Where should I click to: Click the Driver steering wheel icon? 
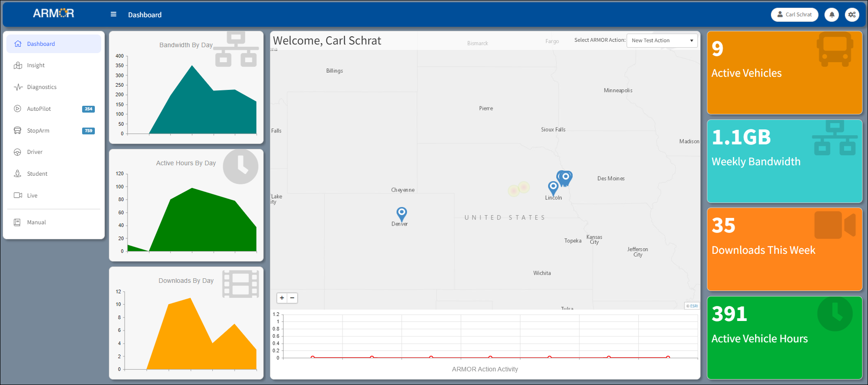pyautogui.click(x=18, y=152)
